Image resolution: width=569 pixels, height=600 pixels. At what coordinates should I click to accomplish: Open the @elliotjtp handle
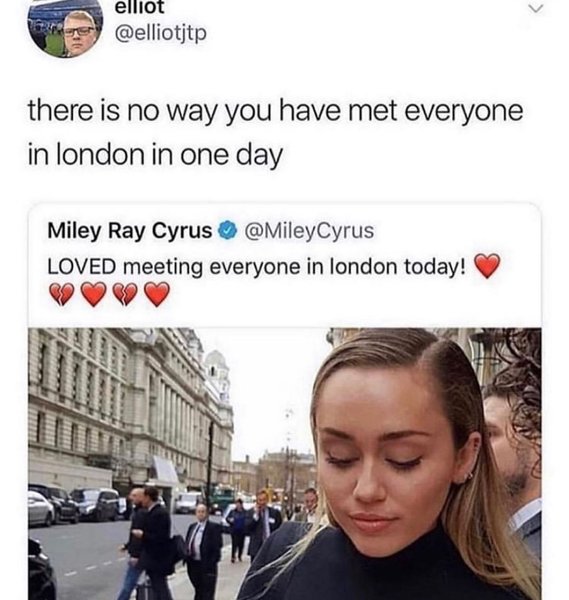tap(161, 33)
